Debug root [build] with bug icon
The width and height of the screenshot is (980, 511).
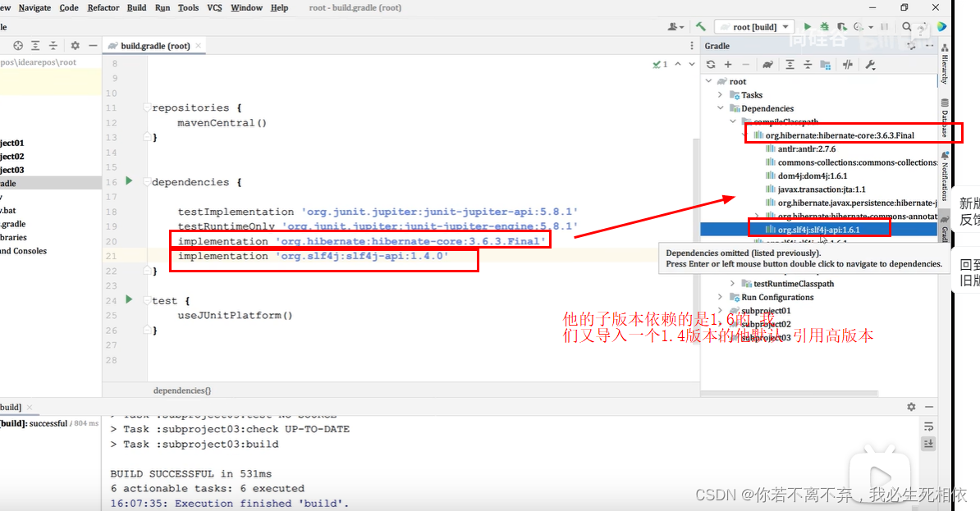pos(825,27)
